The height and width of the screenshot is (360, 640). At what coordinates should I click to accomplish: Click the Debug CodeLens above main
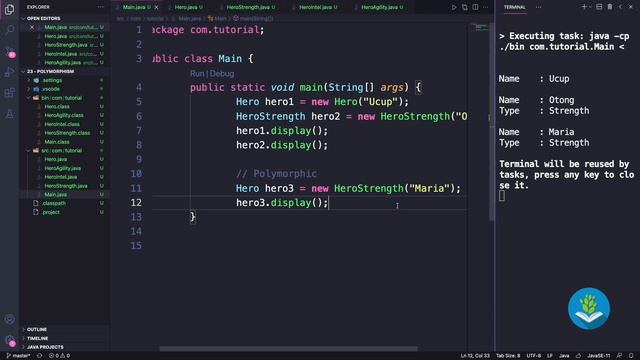pyautogui.click(x=222, y=73)
